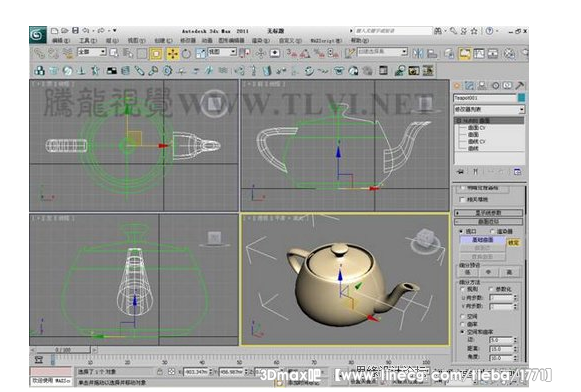Select the 空间 radio button
The width and height of the screenshot is (581, 392).
(x=462, y=316)
